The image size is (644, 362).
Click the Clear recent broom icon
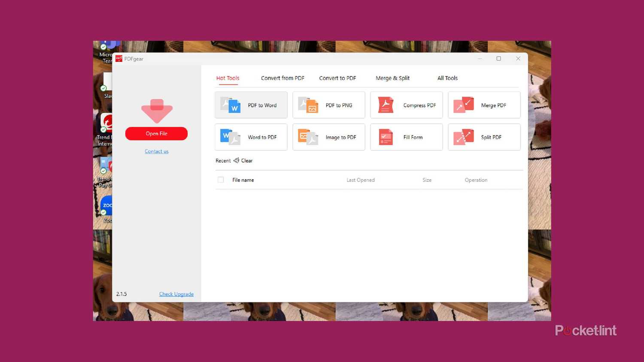236,160
